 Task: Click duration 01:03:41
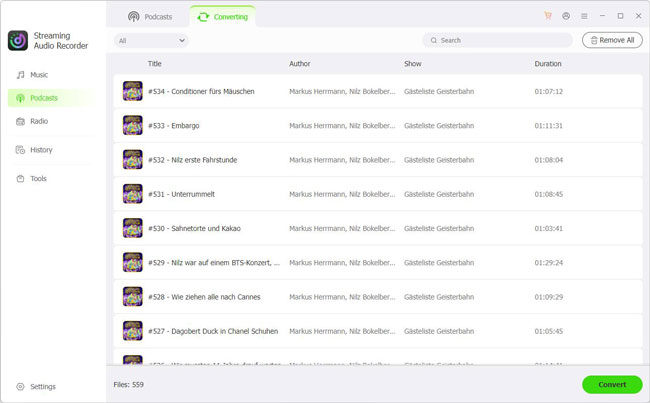click(x=548, y=228)
